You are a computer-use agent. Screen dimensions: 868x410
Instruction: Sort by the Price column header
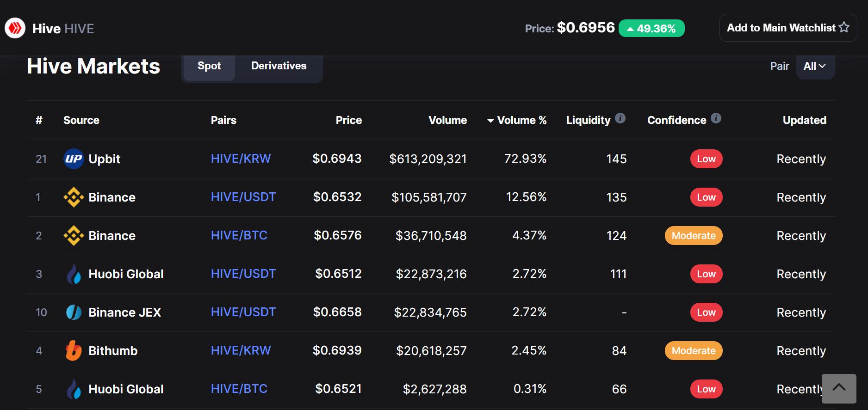pyautogui.click(x=349, y=120)
